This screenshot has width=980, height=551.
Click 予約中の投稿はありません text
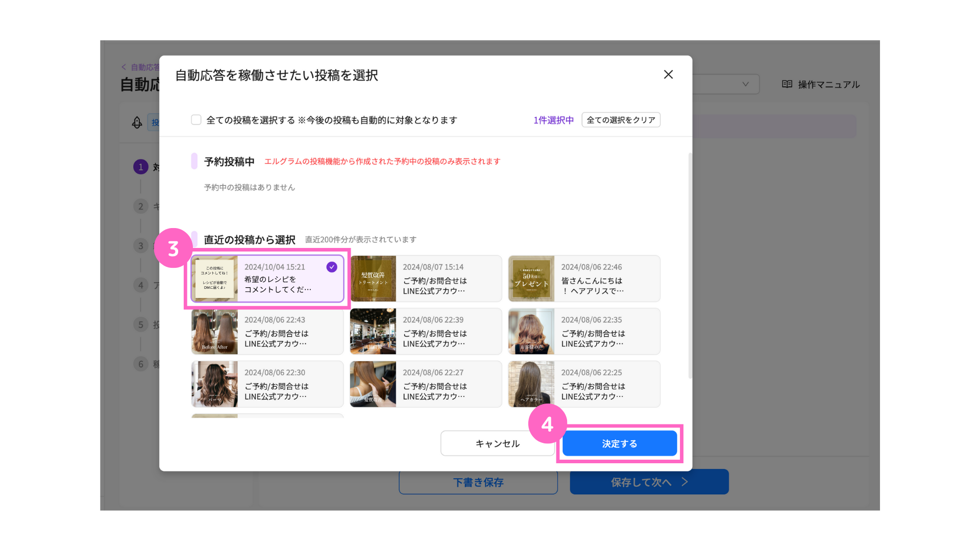point(250,187)
